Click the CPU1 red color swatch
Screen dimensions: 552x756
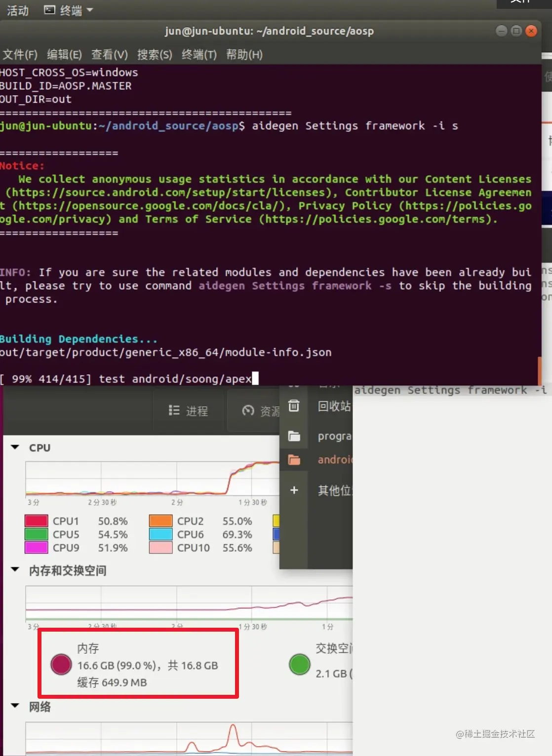pyautogui.click(x=36, y=521)
